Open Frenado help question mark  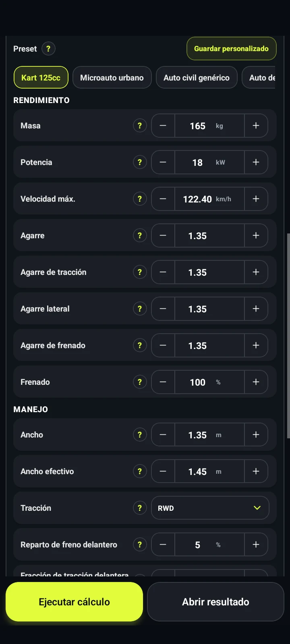click(x=140, y=382)
